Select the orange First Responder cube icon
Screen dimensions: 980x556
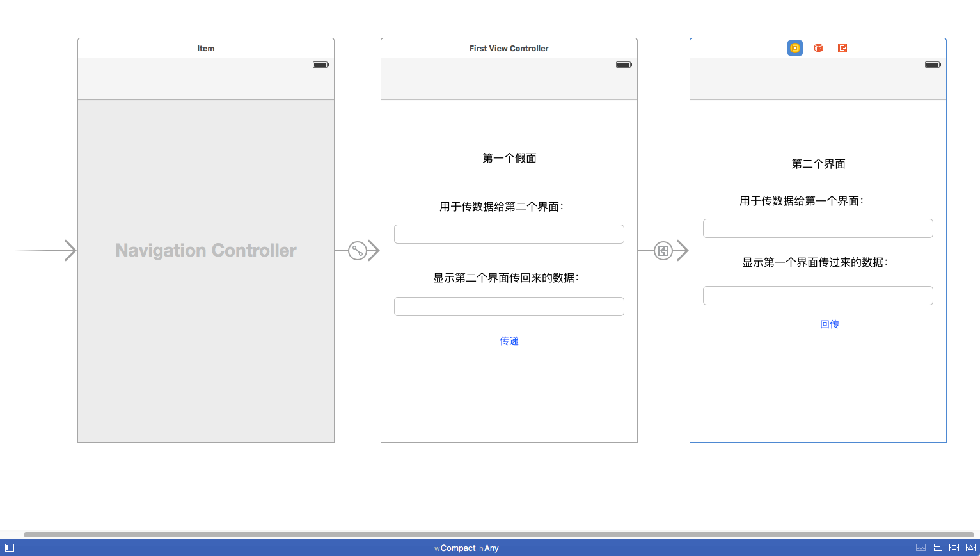click(x=819, y=48)
